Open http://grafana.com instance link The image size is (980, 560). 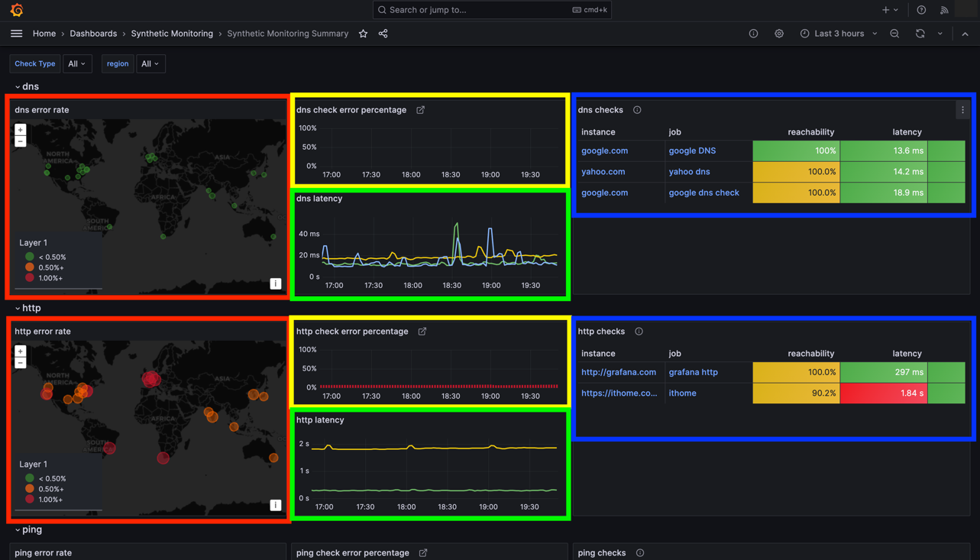pyautogui.click(x=619, y=372)
